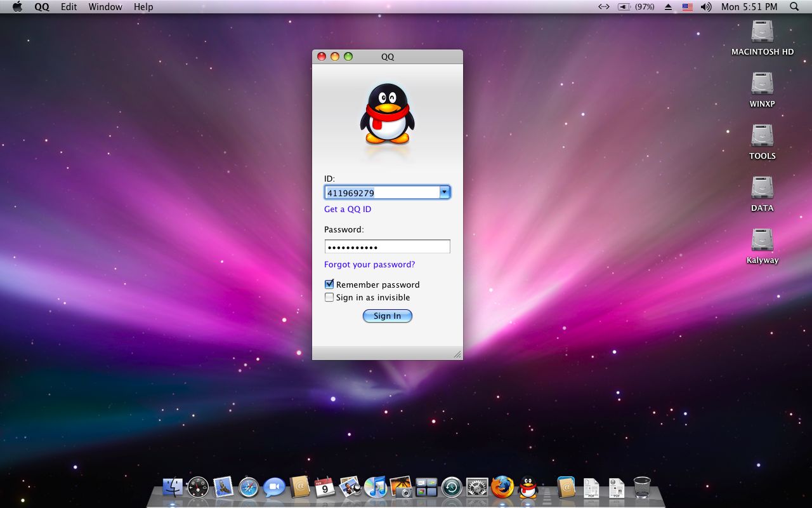The width and height of the screenshot is (812, 508).
Task: Open Time Machine in the dock
Action: coord(452,488)
